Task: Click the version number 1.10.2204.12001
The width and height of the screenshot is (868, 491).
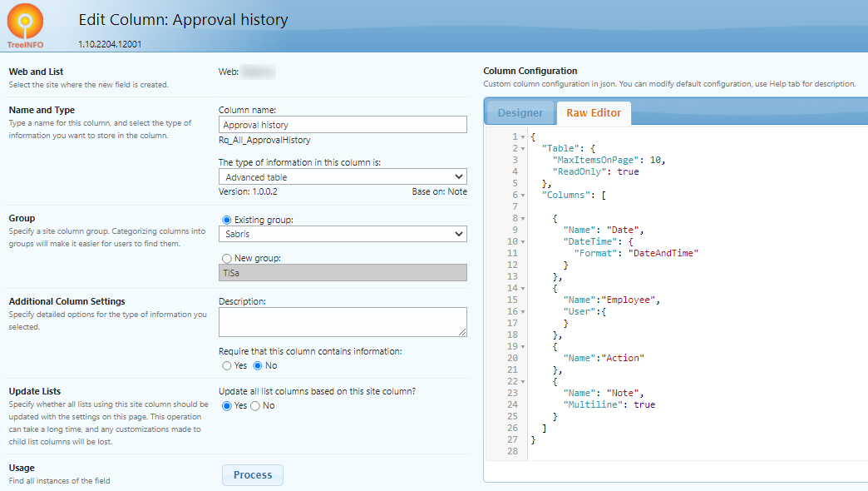Action: 110,44
